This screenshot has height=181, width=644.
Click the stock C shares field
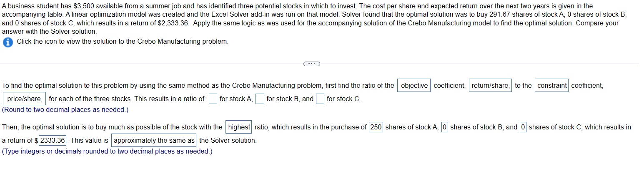click(x=524, y=127)
